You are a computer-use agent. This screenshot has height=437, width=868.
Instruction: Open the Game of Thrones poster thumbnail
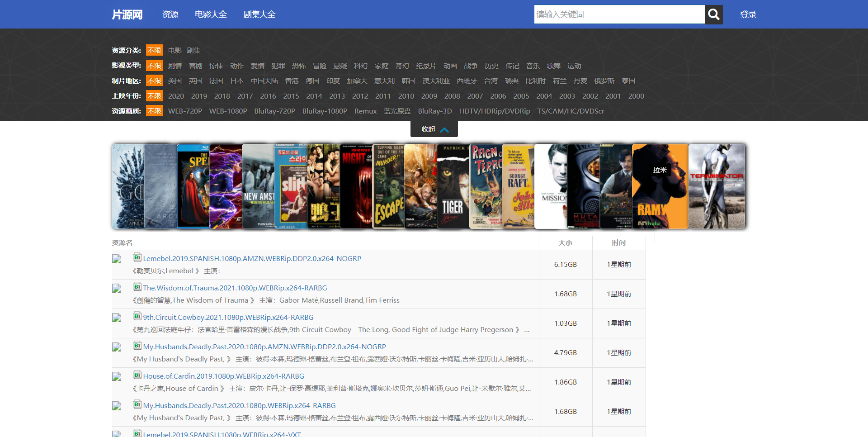click(x=128, y=186)
